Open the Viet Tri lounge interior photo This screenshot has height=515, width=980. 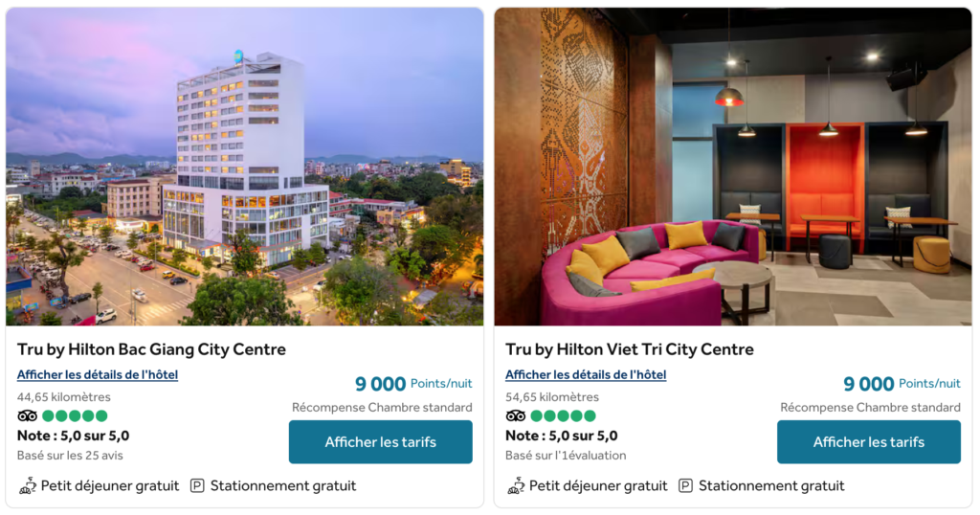coord(732,167)
